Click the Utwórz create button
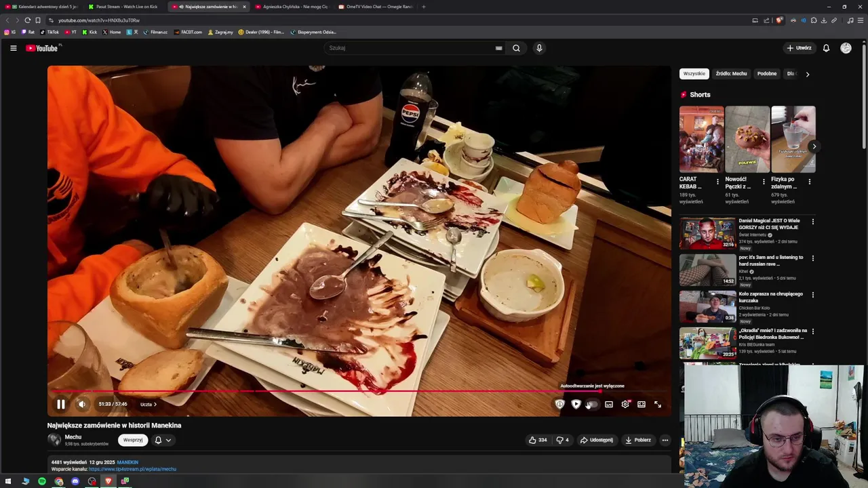The width and height of the screenshot is (868, 488). click(x=799, y=48)
